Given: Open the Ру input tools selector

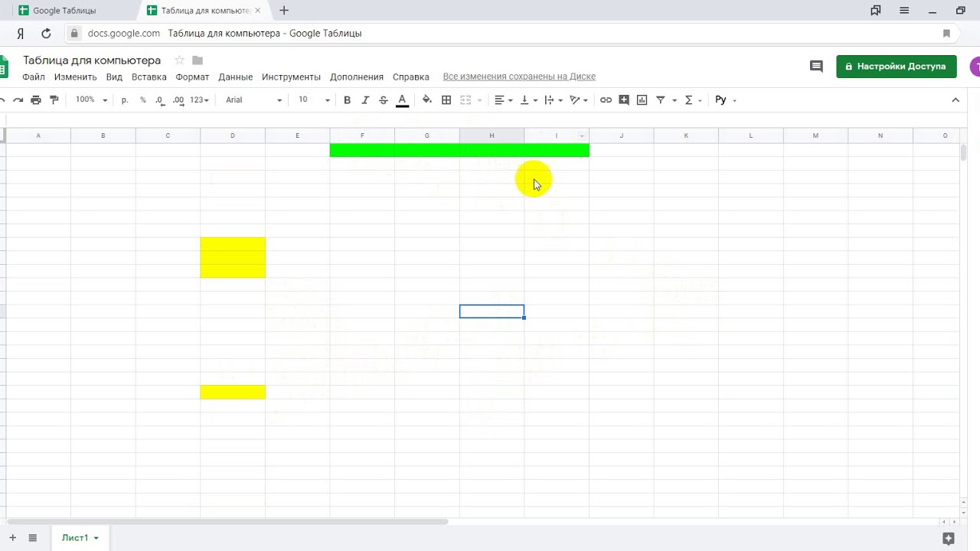Looking at the screenshot, I should click(x=725, y=100).
